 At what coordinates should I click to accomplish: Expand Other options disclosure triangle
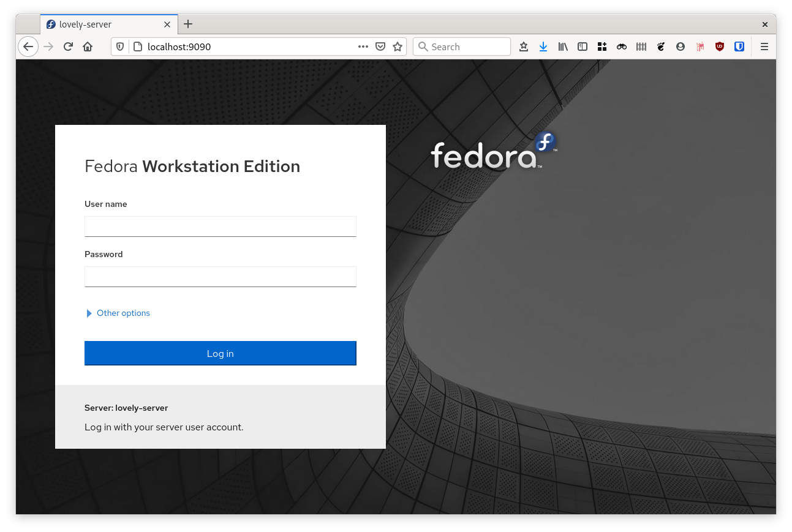pos(89,313)
